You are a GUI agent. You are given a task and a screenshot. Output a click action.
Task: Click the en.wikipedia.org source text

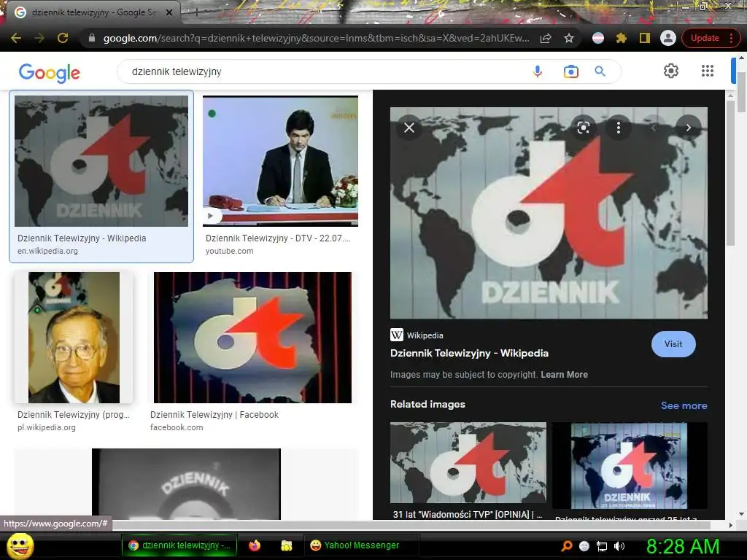coord(47,251)
